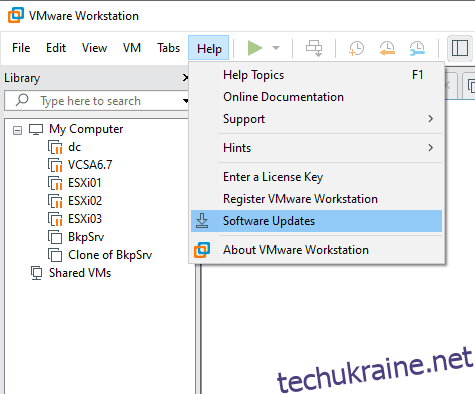This screenshot has height=394, width=475.
Task: Open the View menu
Action: (94, 48)
